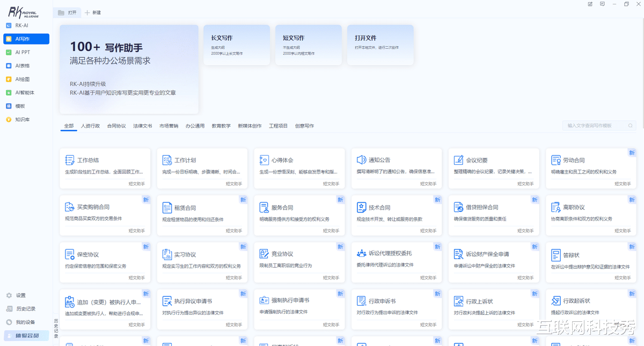Open the 强制执行申请书 template icon
Image resolution: width=644 pixels, height=346 pixels.
(264, 300)
